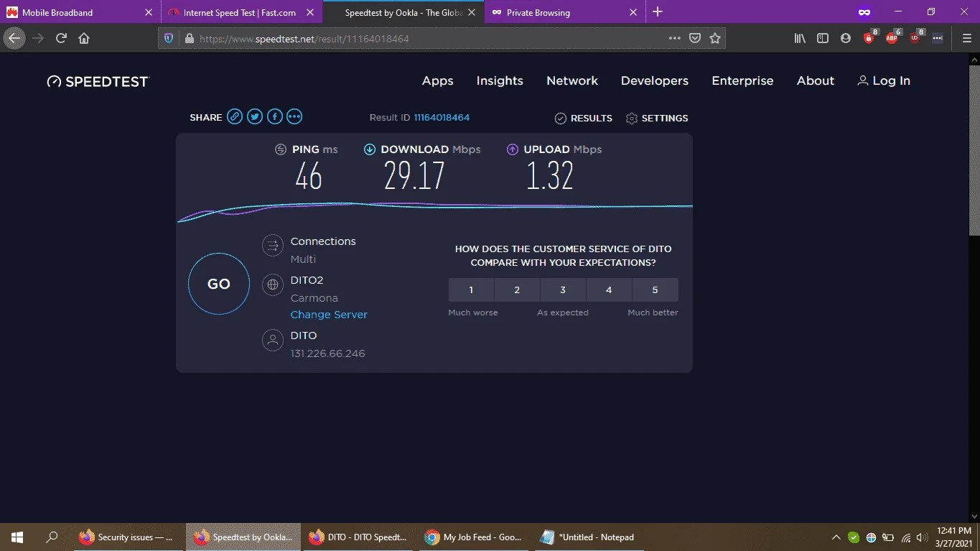The height and width of the screenshot is (551, 980).
Task: Rate customer service as 3
Action: pyautogui.click(x=563, y=290)
